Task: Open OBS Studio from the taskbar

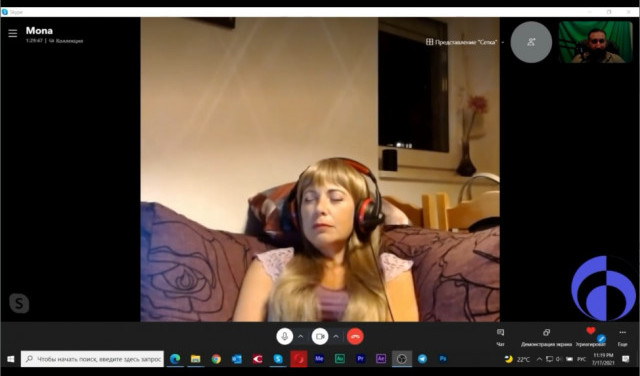Action: (402, 359)
